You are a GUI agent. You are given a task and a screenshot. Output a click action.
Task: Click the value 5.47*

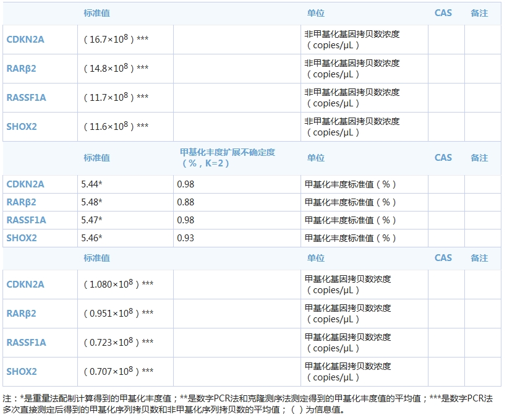[x=92, y=220]
